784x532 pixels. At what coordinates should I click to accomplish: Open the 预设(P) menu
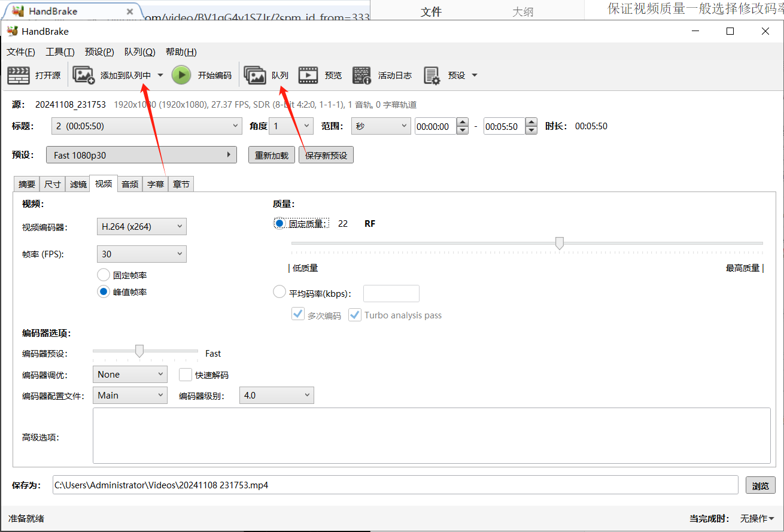(x=99, y=52)
